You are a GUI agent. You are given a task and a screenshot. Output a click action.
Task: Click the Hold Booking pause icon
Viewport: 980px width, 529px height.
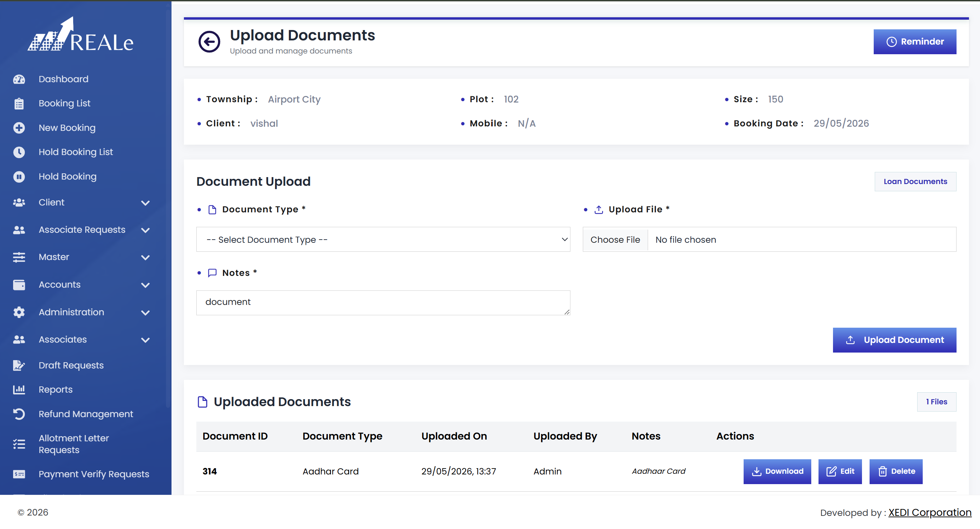pos(19,176)
